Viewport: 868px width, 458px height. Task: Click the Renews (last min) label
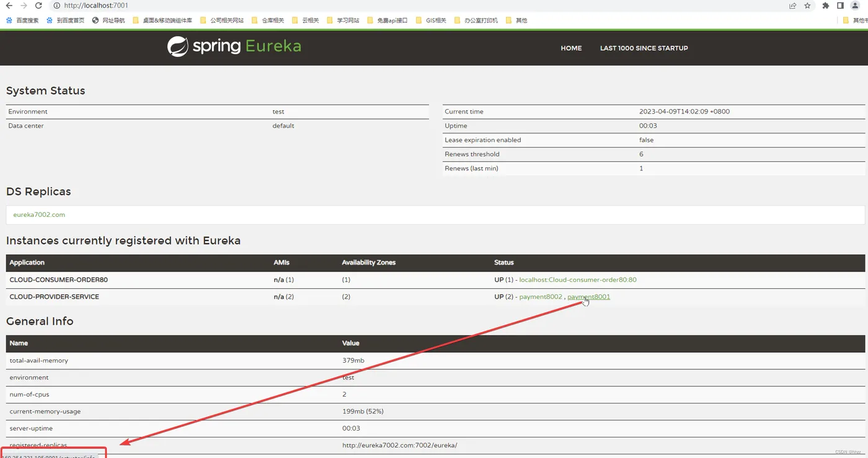[471, 169]
